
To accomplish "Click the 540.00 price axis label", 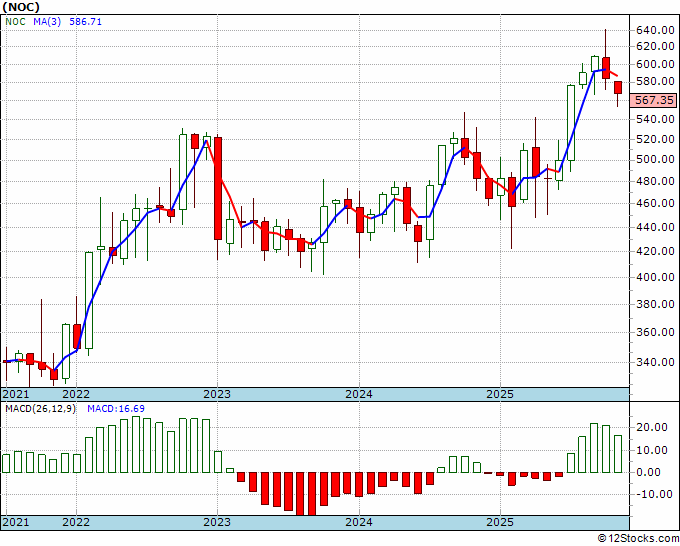I will click(x=655, y=119).
